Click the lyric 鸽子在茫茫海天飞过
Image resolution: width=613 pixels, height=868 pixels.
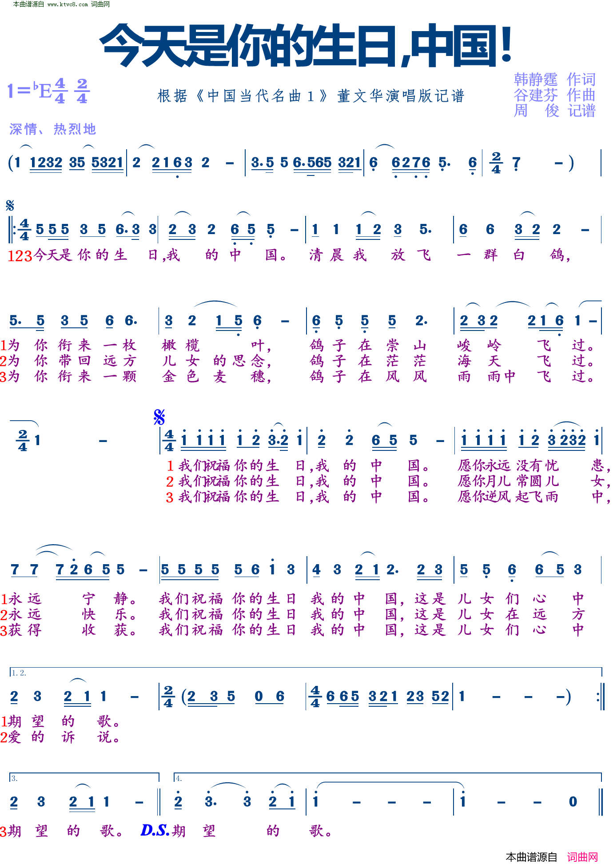point(452,361)
